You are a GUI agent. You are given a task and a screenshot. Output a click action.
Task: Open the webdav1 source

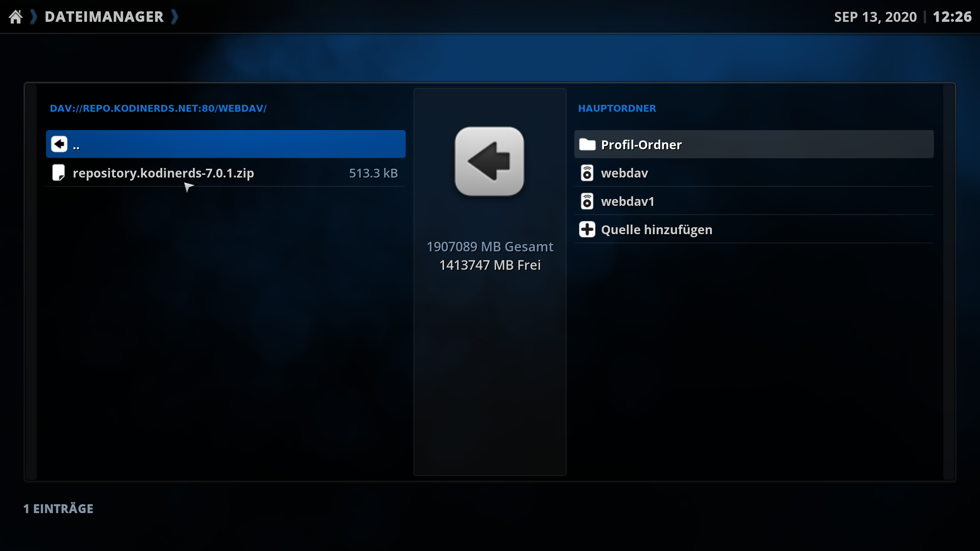[754, 201]
